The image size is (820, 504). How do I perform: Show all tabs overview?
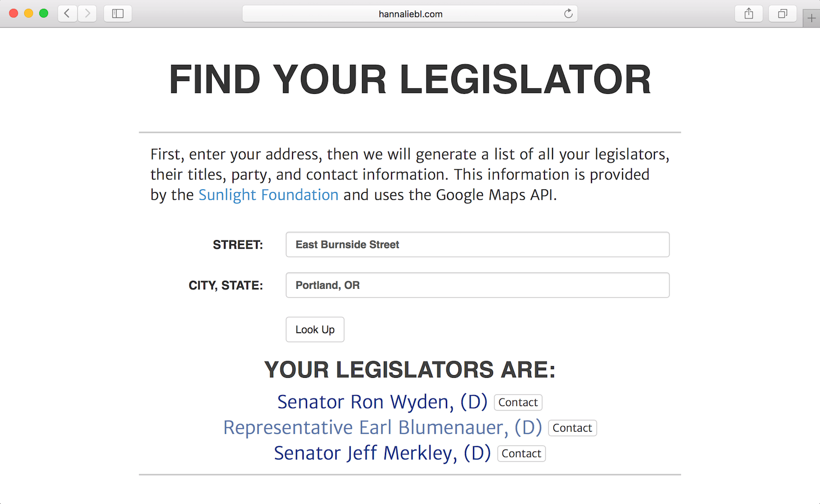(x=782, y=13)
